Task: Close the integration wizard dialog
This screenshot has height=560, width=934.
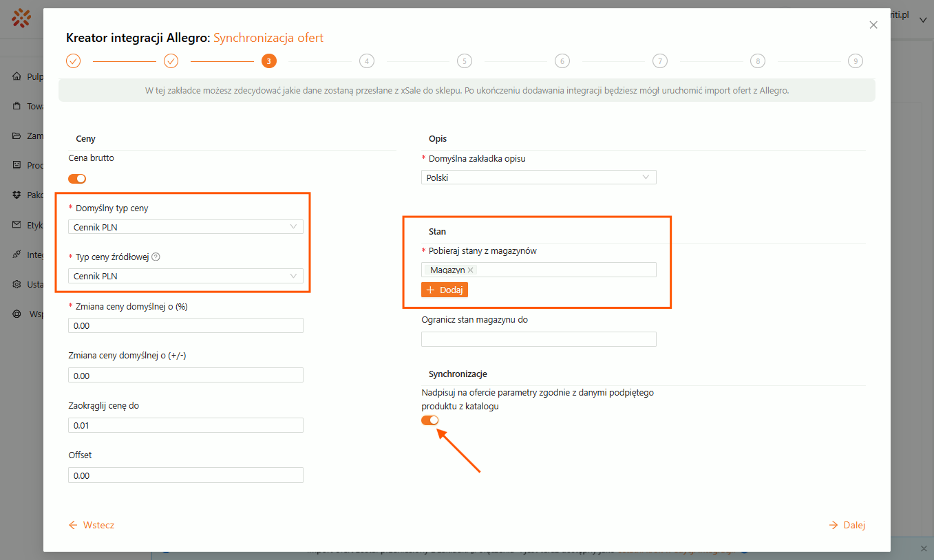Action: [873, 25]
